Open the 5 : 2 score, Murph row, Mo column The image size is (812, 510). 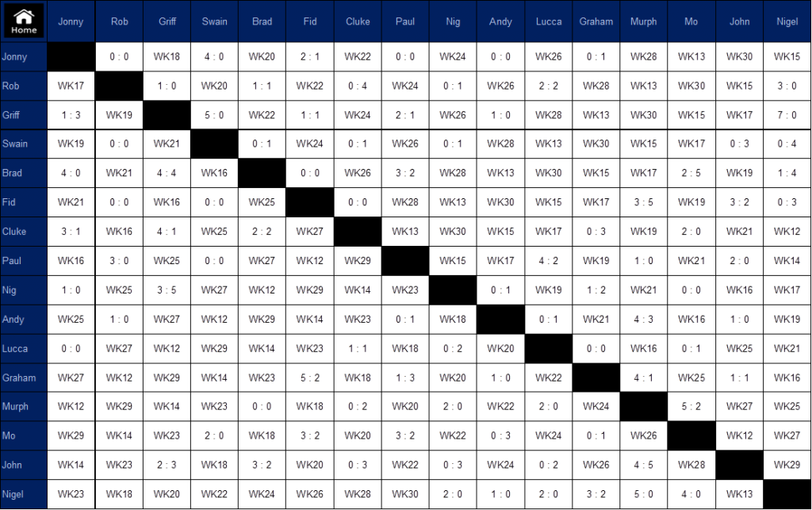[691, 406]
